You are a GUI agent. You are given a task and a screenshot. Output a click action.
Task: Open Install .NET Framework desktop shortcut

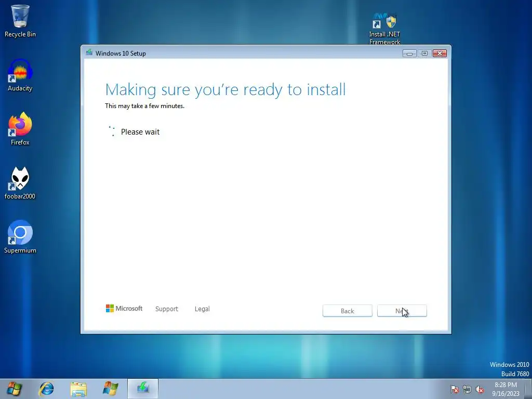coord(384,29)
